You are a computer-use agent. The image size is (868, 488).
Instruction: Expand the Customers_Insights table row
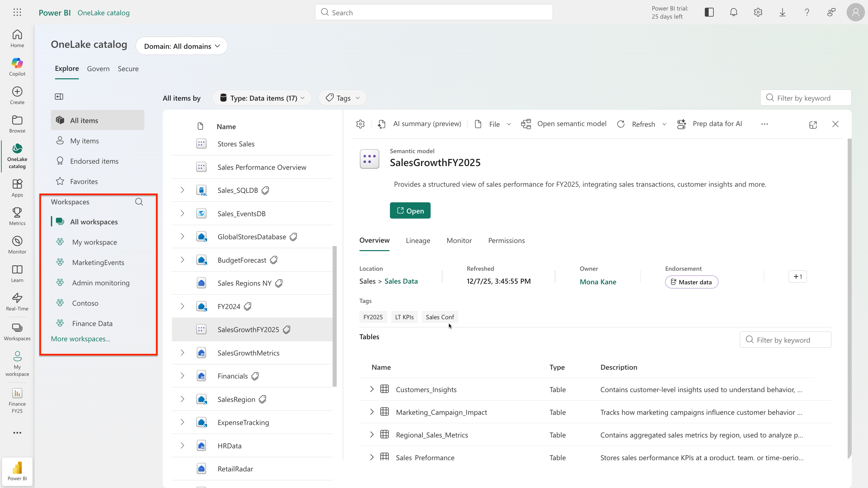[371, 389]
